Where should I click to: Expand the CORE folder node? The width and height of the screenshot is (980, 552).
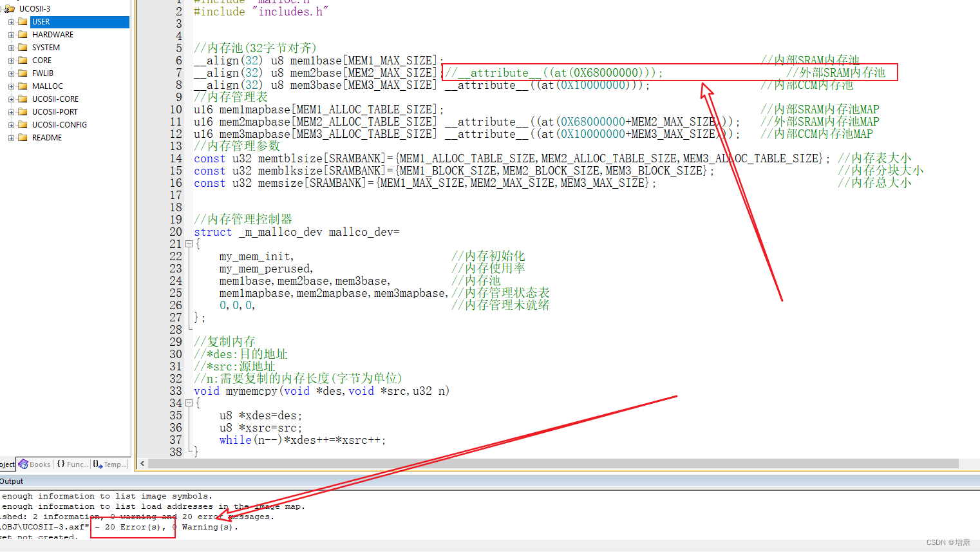coord(11,61)
